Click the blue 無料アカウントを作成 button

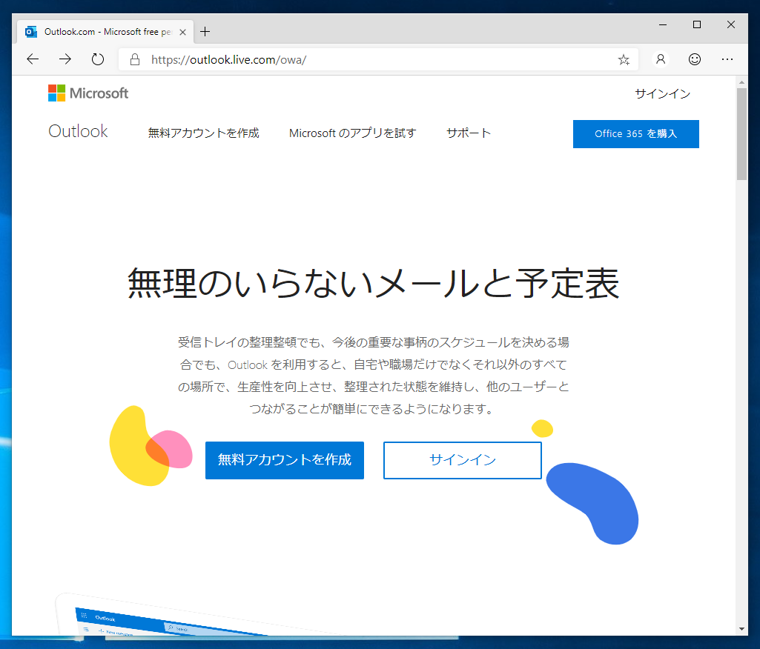click(x=285, y=460)
